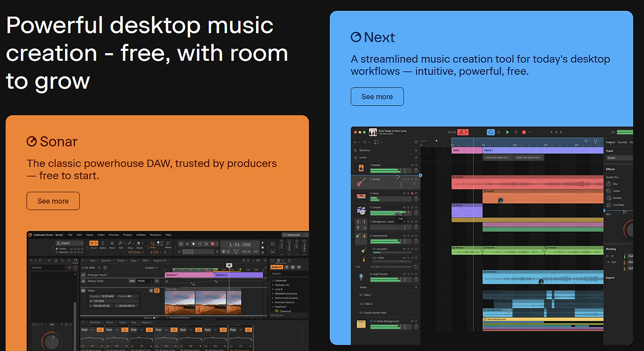Open the Advanced workspace dropdown in Sonar
This screenshot has height=351, width=644.
295,235
